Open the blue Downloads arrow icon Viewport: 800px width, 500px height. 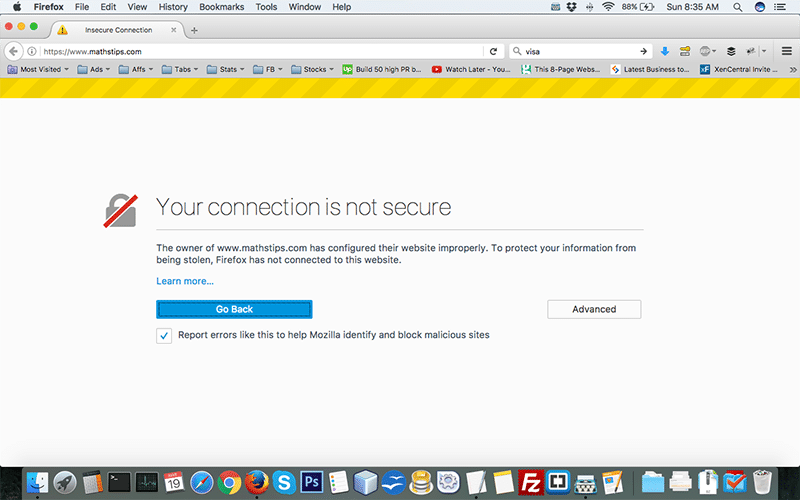pos(665,51)
